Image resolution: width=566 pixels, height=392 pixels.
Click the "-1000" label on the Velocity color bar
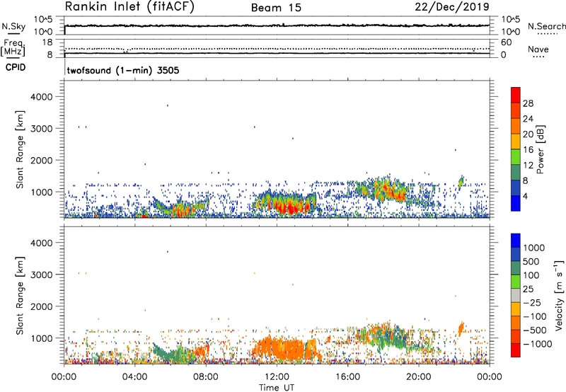click(x=537, y=344)
